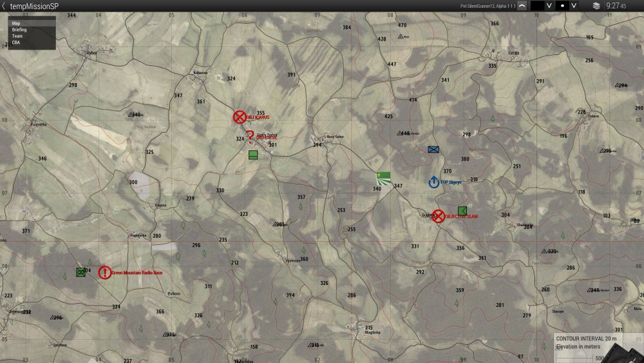This screenshot has width=644, height=363.
Task: Click the blue FOP Bigeye marker
Action: click(x=433, y=182)
